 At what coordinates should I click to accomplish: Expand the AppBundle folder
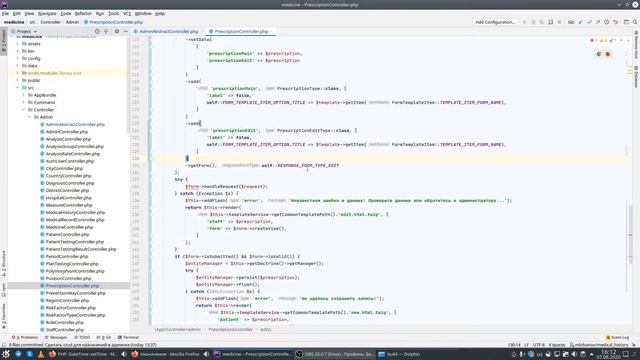(24, 95)
